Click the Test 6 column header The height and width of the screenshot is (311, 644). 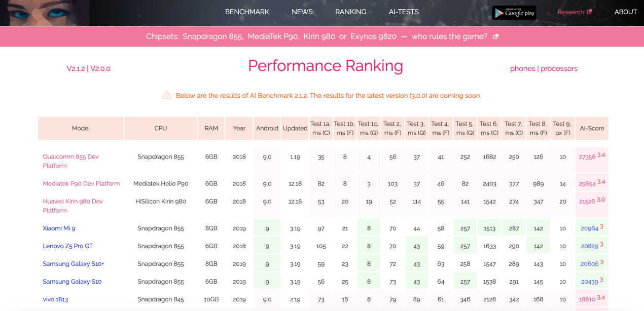click(x=489, y=128)
